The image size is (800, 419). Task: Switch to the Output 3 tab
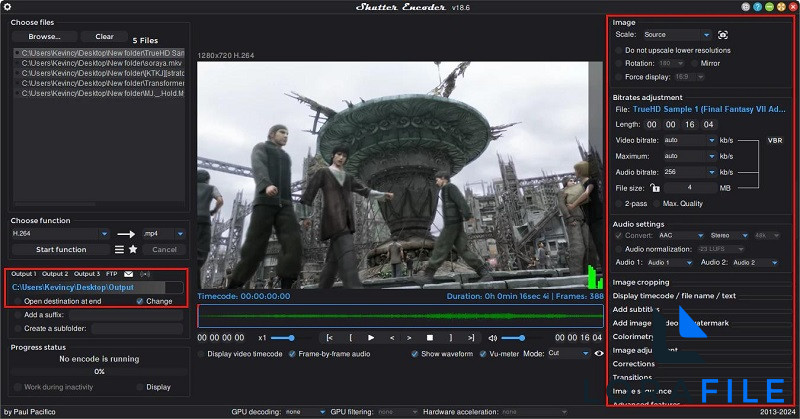coord(87,274)
